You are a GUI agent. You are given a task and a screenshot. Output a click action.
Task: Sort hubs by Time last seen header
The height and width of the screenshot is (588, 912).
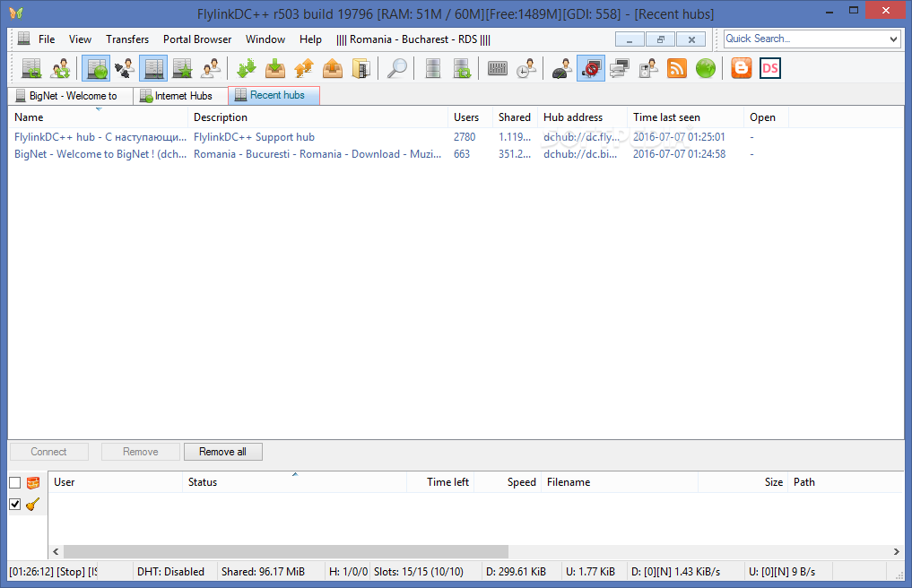tap(685, 117)
